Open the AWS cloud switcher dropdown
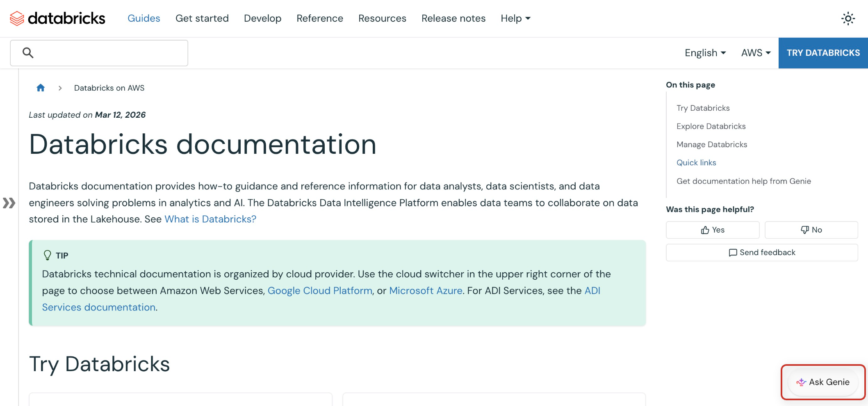This screenshot has width=868, height=406. pyautogui.click(x=756, y=53)
